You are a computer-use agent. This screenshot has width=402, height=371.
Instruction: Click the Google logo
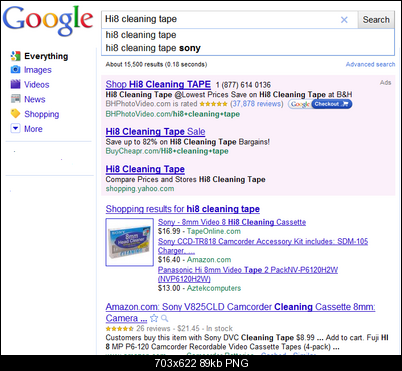[48, 21]
